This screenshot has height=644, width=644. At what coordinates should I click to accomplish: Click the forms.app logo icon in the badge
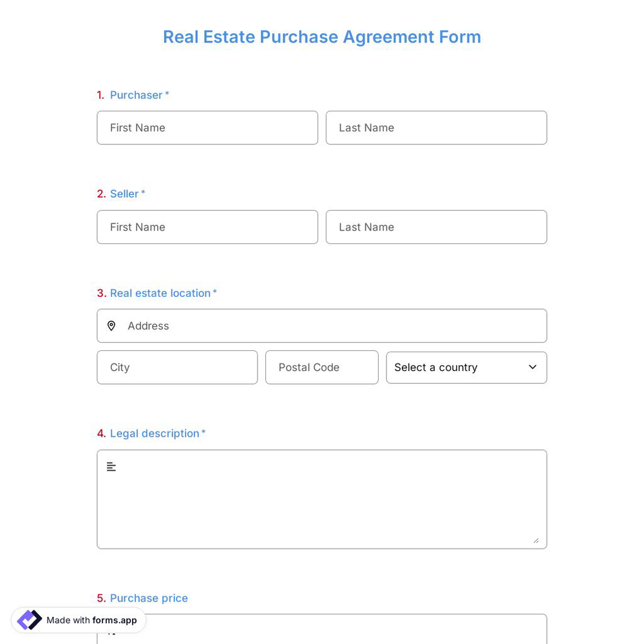(30, 620)
